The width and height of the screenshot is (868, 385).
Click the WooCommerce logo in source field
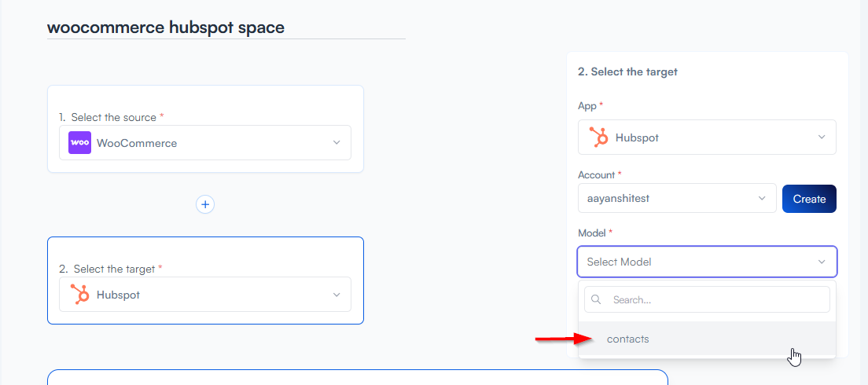click(79, 143)
